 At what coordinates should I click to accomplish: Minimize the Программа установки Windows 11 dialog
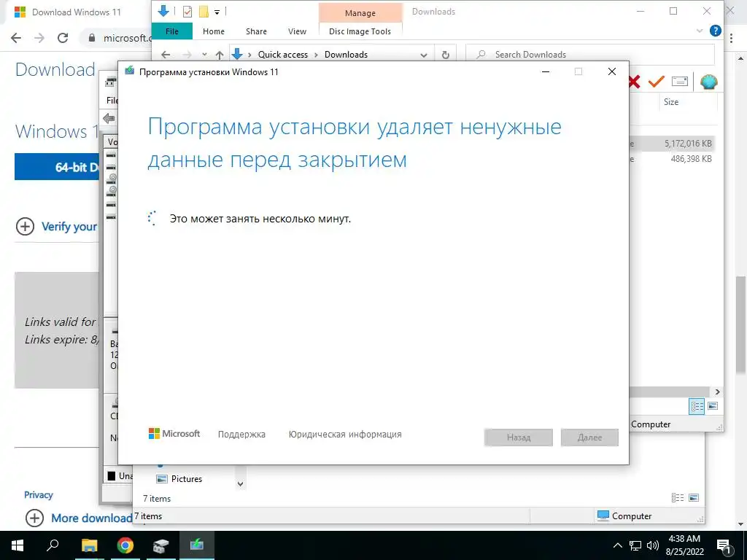546,71
